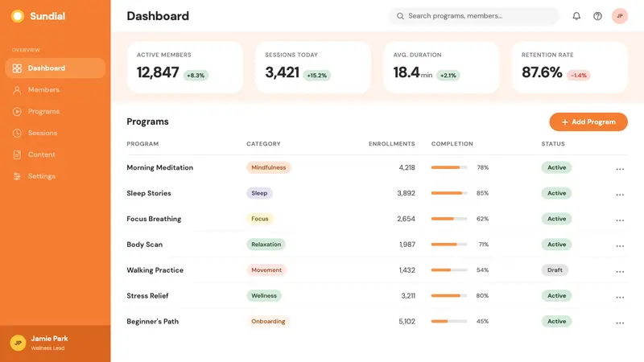Navigate to Content
The image size is (644, 362).
tap(55, 154)
